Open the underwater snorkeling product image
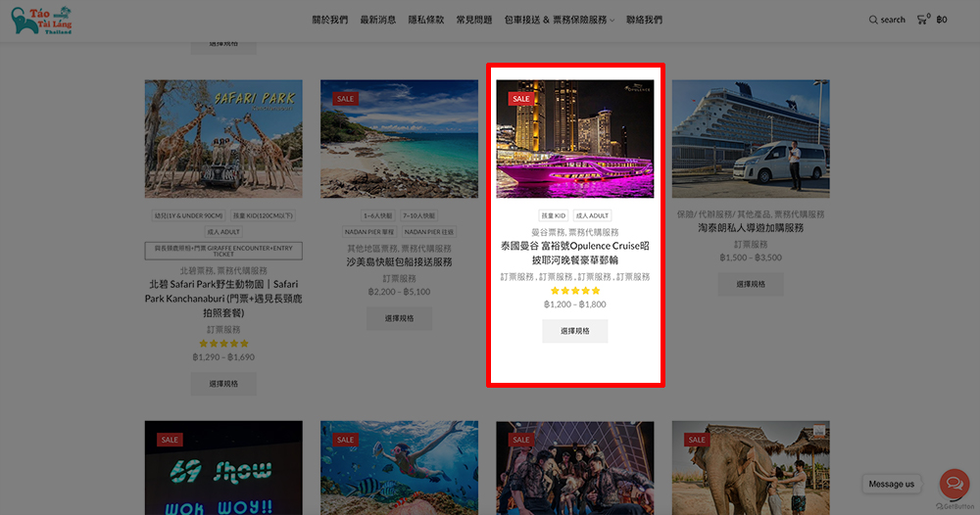This screenshot has height=515, width=980. 400,468
